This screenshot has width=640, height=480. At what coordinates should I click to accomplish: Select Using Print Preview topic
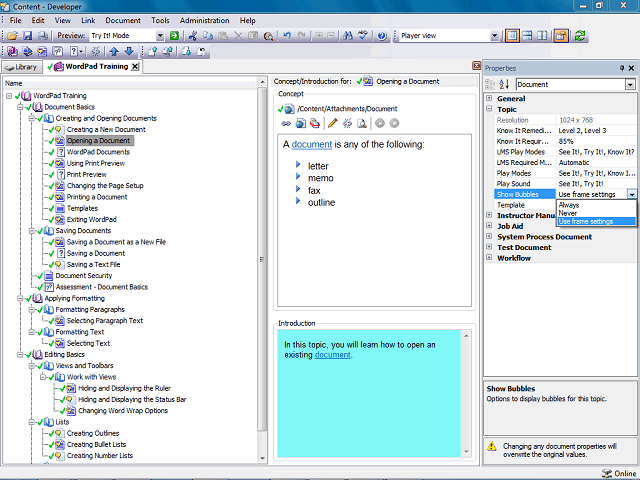[96, 163]
